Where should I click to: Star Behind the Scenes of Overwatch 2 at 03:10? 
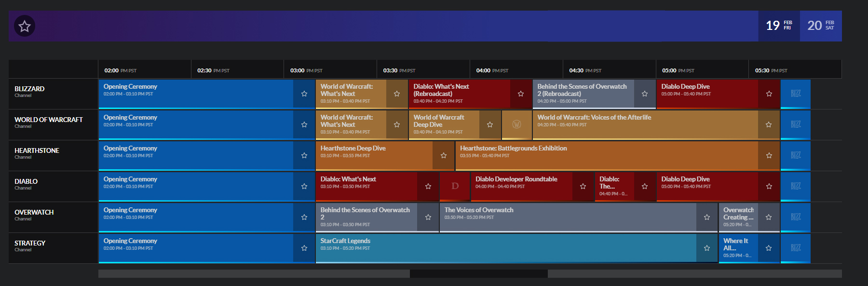click(428, 217)
